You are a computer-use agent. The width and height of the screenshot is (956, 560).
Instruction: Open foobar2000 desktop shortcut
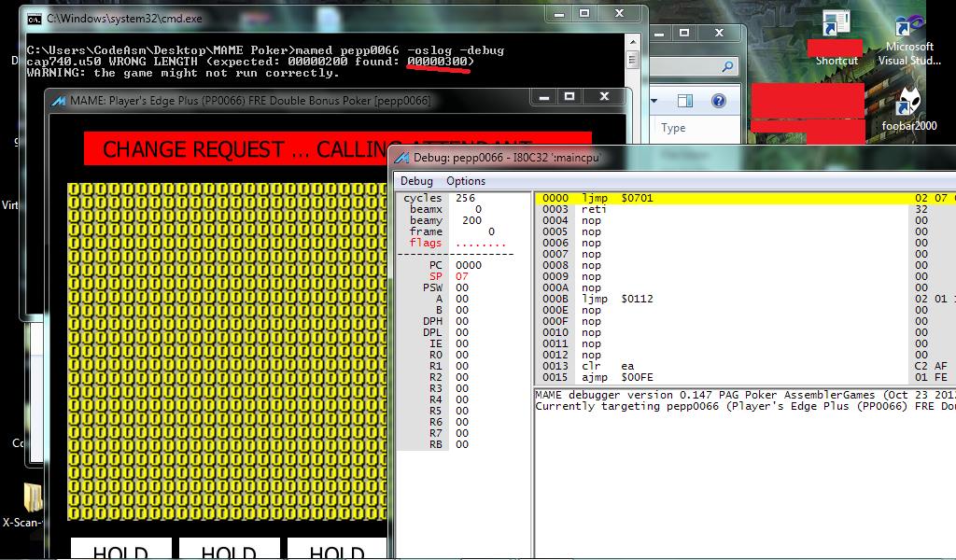tap(909, 107)
